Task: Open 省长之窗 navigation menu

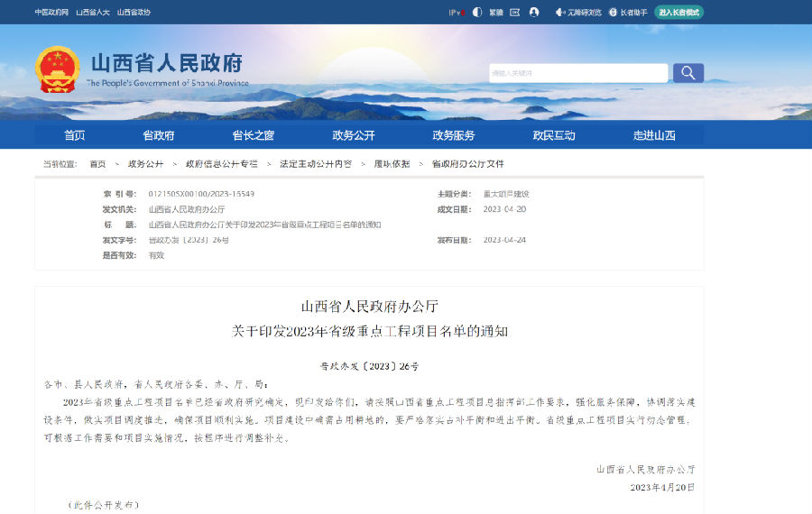Action: click(x=254, y=135)
